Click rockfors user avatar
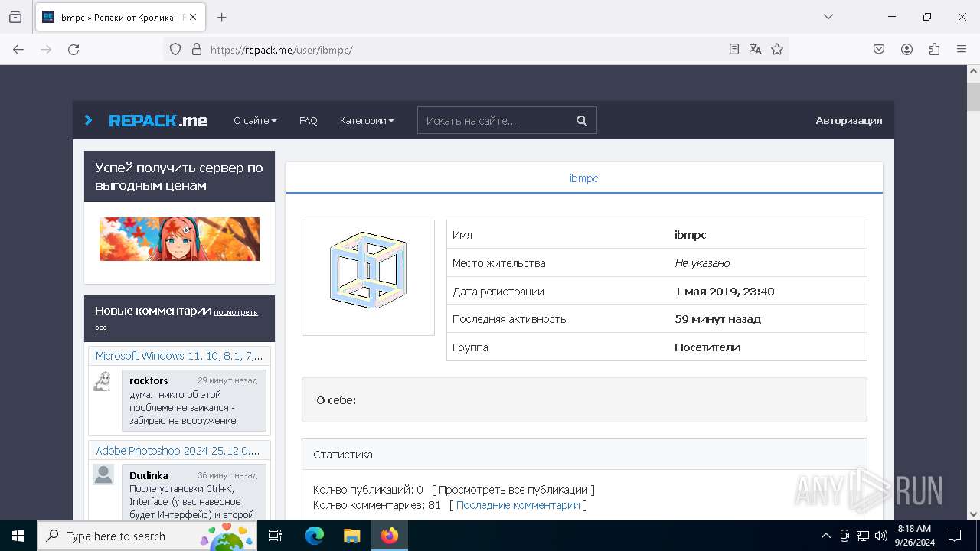This screenshot has height=551, width=980. (x=103, y=381)
